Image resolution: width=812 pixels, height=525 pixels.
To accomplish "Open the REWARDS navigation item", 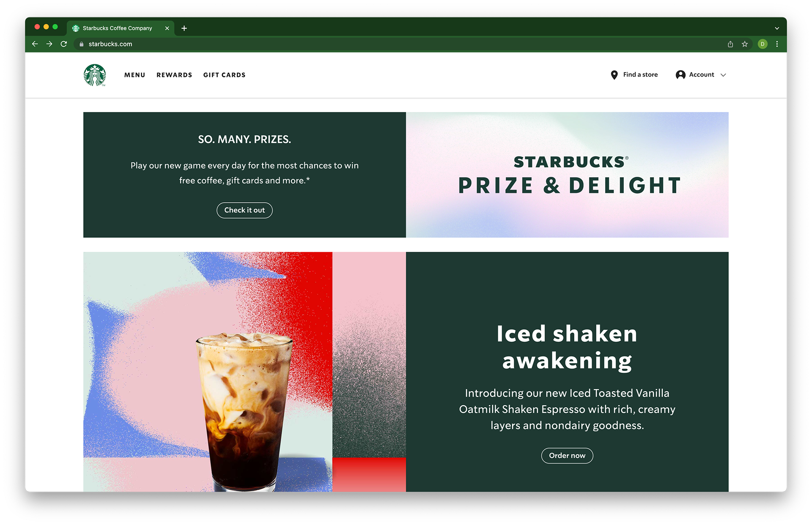I will [174, 75].
